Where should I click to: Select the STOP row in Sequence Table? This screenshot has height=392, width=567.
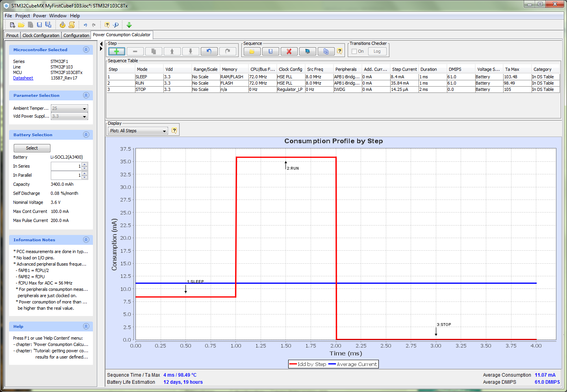coord(333,89)
